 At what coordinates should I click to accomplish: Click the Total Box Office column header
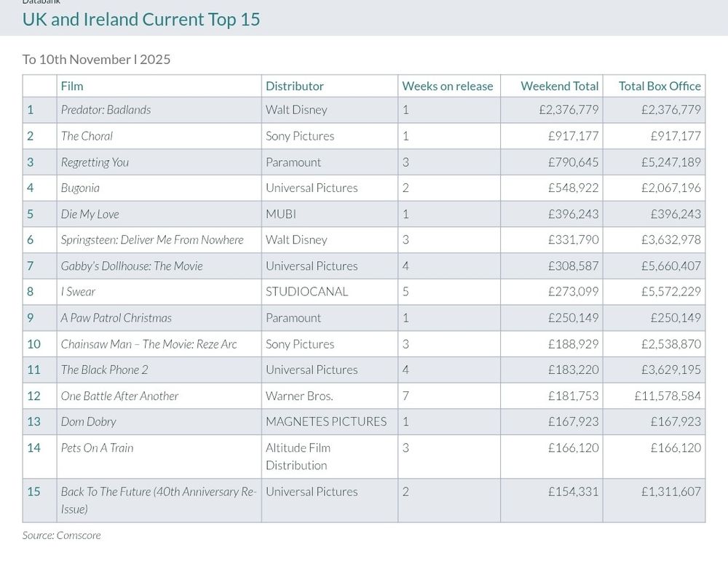tap(660, 87)
